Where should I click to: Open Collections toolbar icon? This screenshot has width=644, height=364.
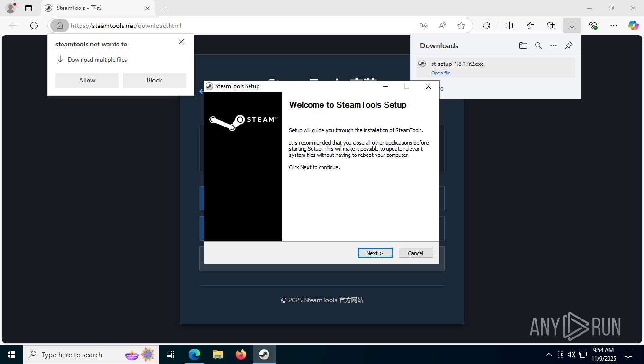tap(551, 26)
